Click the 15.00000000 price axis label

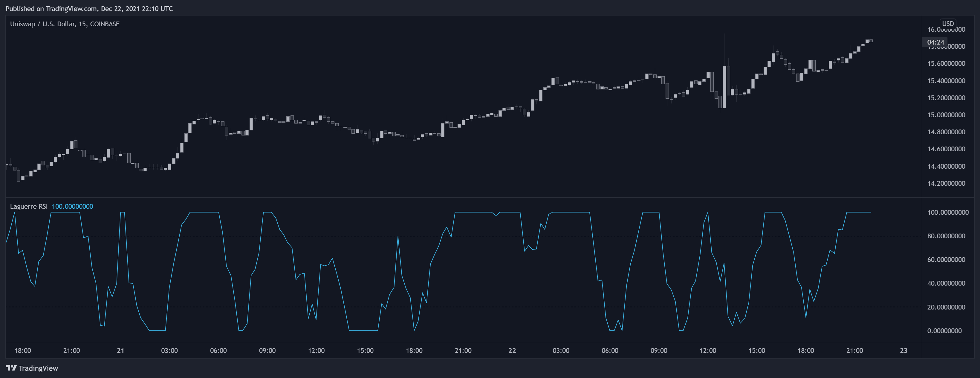tap(946, 115)
